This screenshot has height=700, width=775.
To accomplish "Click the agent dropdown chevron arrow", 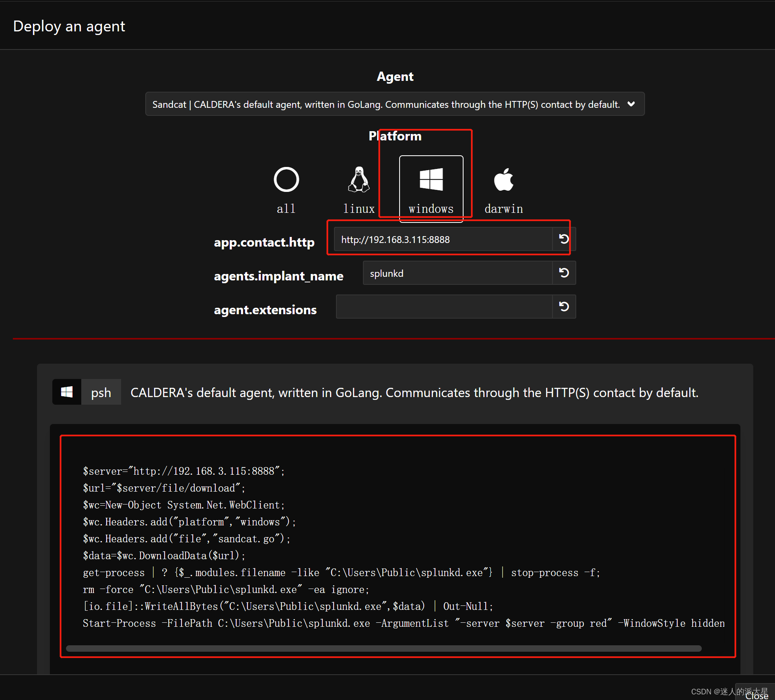I will pos(631,104).
